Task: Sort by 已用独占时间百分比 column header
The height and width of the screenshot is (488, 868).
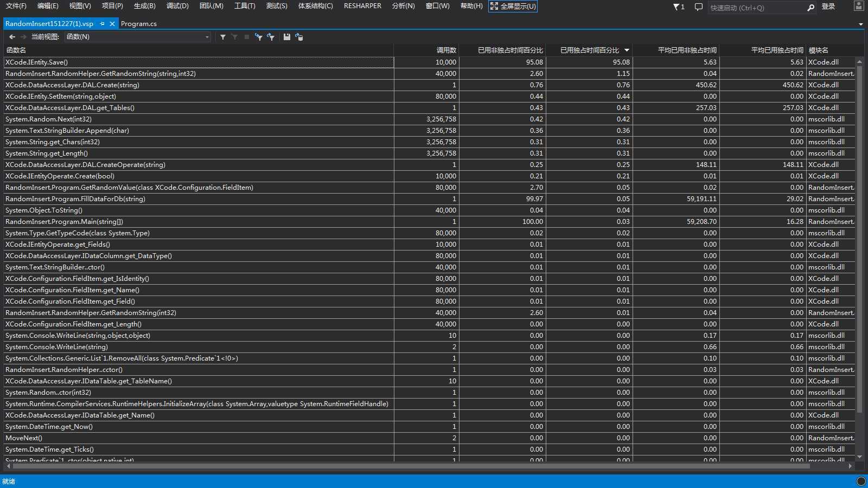Action: tap(589, 50)
